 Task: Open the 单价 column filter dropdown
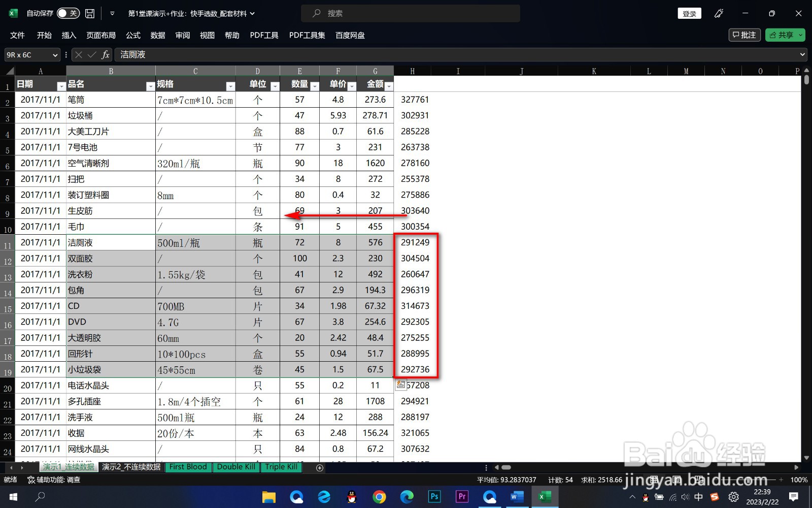point(352,86)
